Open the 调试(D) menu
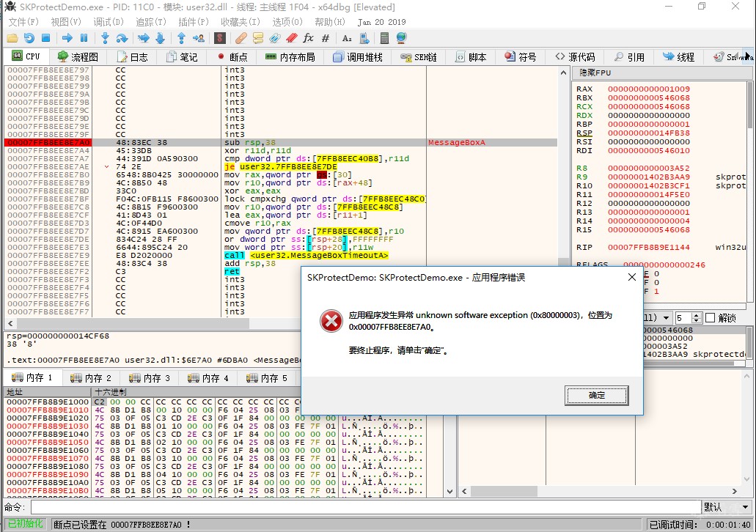The height and width of the screenshot is (532, 756). (109, 22)
